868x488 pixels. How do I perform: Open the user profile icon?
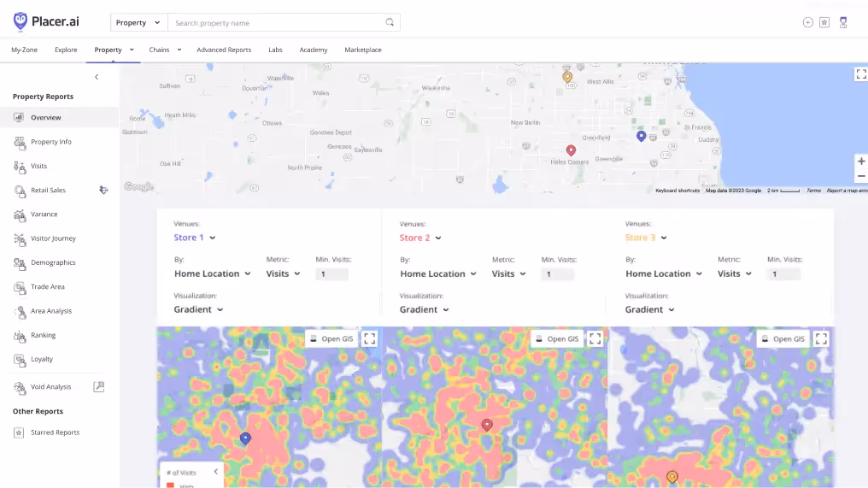843,23
